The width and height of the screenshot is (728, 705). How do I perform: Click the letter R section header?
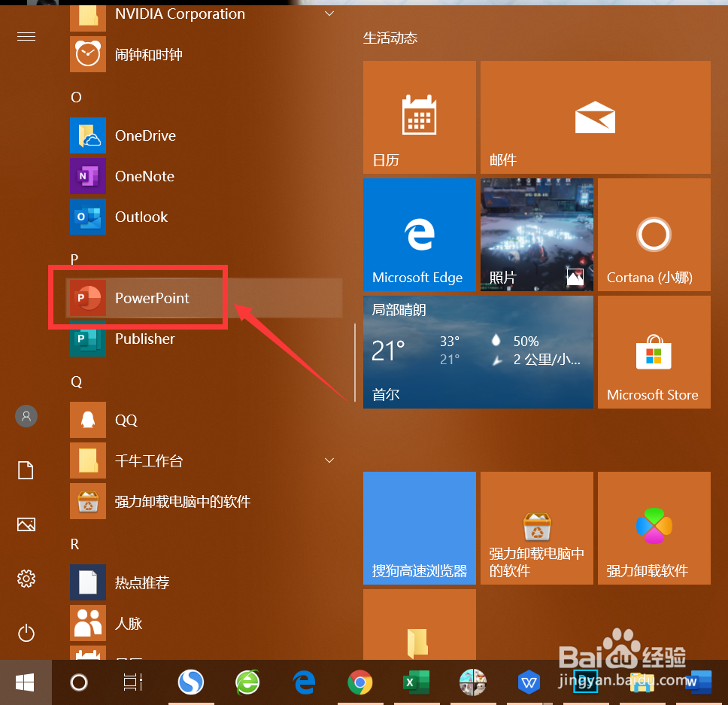[74, 544]
